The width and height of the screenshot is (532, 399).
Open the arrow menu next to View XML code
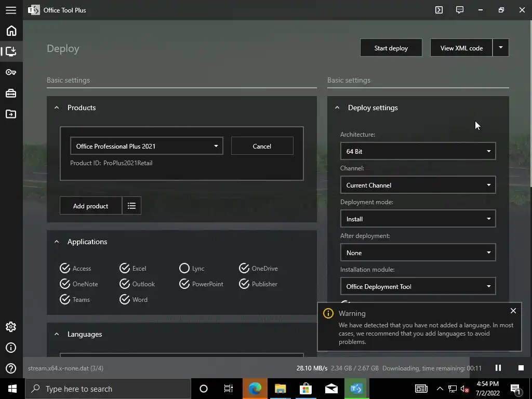500,47
